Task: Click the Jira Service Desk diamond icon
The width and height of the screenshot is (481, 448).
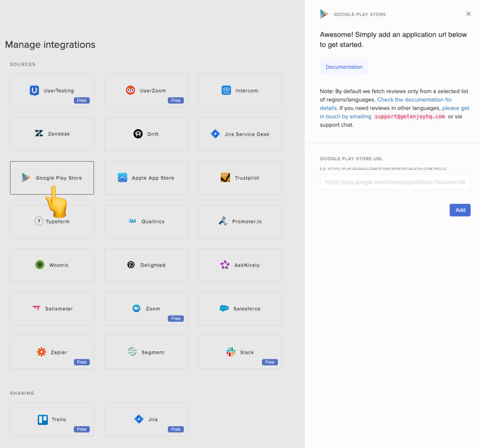Action: pos(215,134)
